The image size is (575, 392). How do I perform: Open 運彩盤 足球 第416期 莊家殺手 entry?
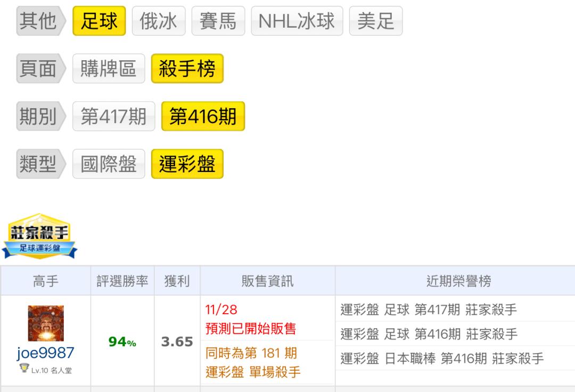tap(429, 334)
